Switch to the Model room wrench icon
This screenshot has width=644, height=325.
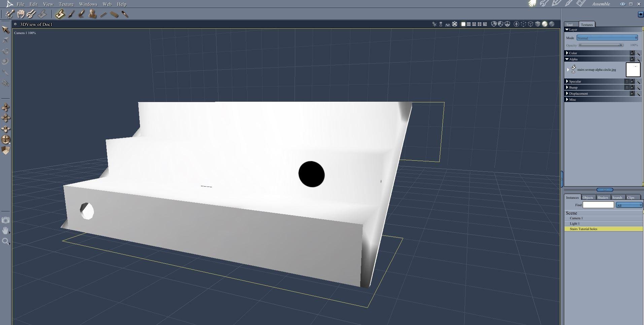point(544,4)
